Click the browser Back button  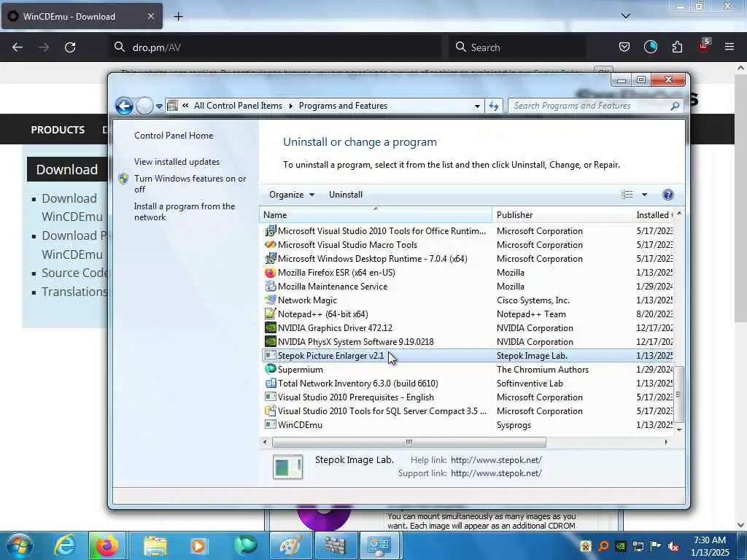tap(18, 47)
